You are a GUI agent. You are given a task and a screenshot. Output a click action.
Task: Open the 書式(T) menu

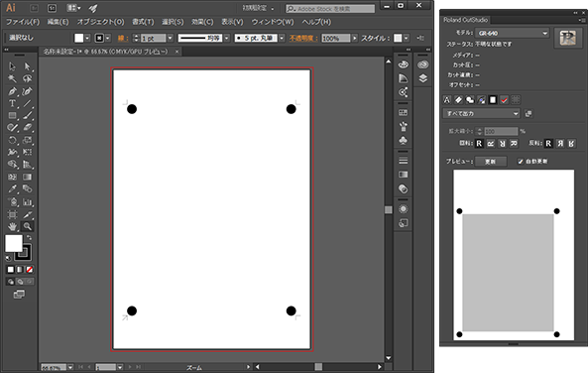(143, 22)
